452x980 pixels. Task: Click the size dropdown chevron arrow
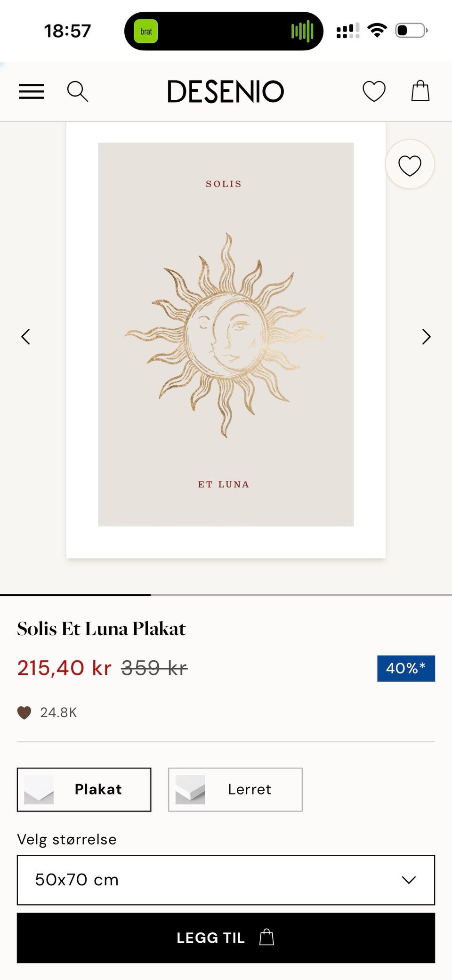pyautogui.click(x=409, y=880)
